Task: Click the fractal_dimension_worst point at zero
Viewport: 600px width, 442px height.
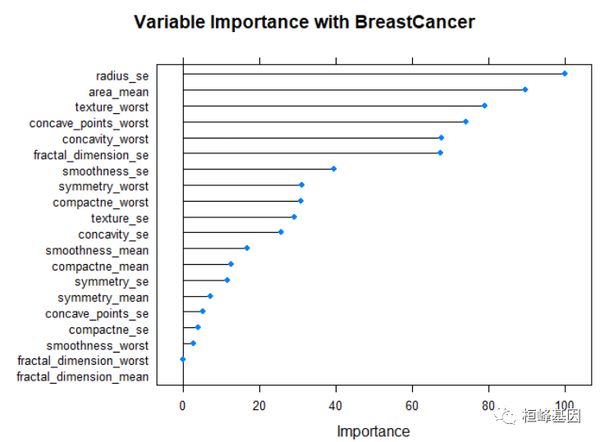Action: click(183, 359)
